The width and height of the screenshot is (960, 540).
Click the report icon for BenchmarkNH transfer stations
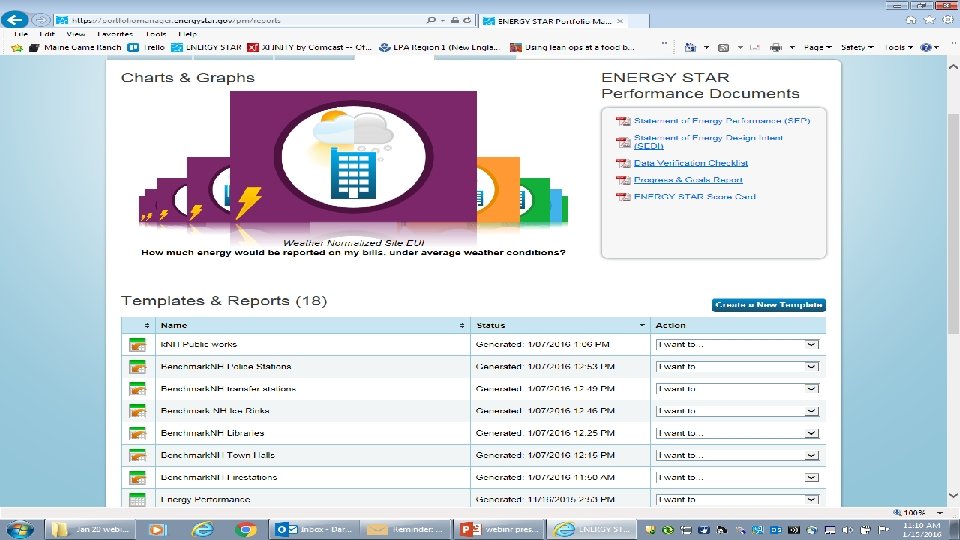pos(138,389)
